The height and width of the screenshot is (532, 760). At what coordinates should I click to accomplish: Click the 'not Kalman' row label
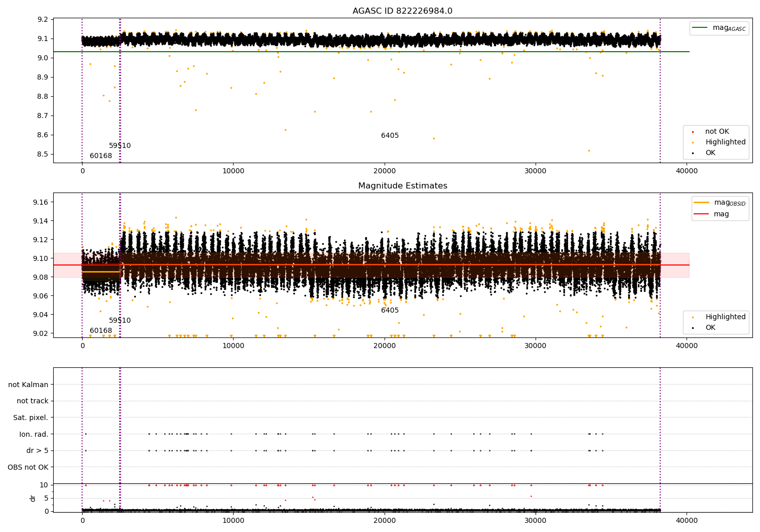(x=28, y=385)
